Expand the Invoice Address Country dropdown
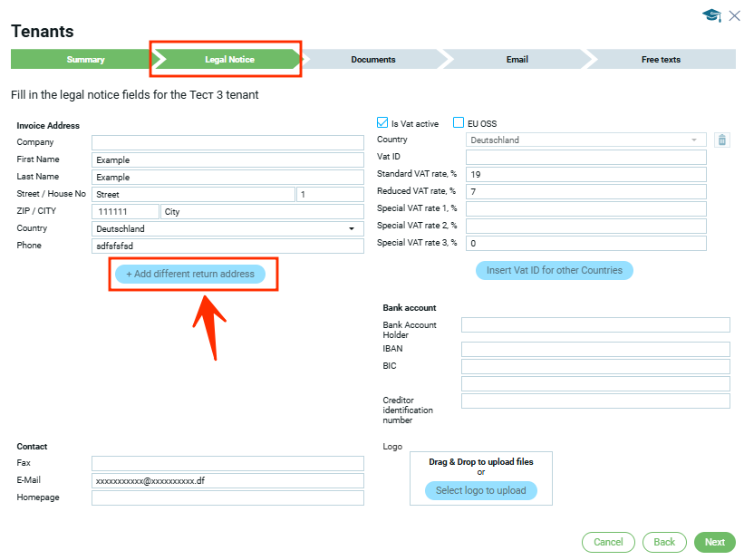744x560 pixels. click(351, 229)
